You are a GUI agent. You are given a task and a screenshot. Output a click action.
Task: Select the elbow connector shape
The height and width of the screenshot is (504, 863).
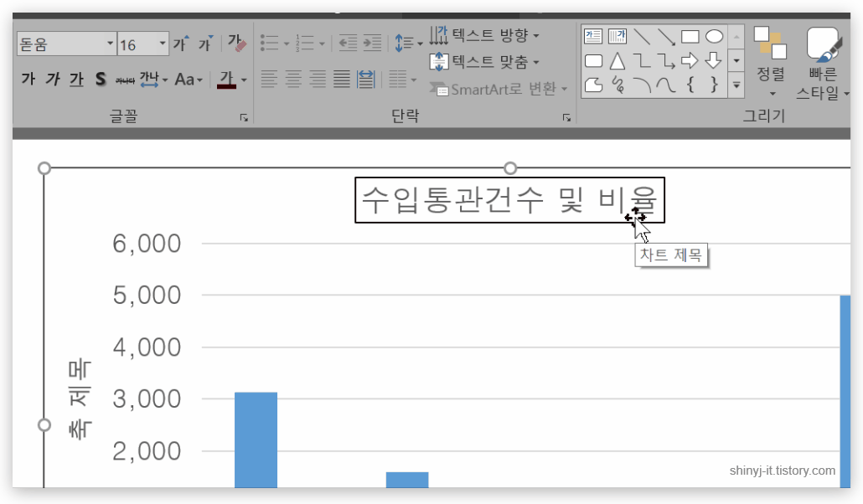pos(642,60)
